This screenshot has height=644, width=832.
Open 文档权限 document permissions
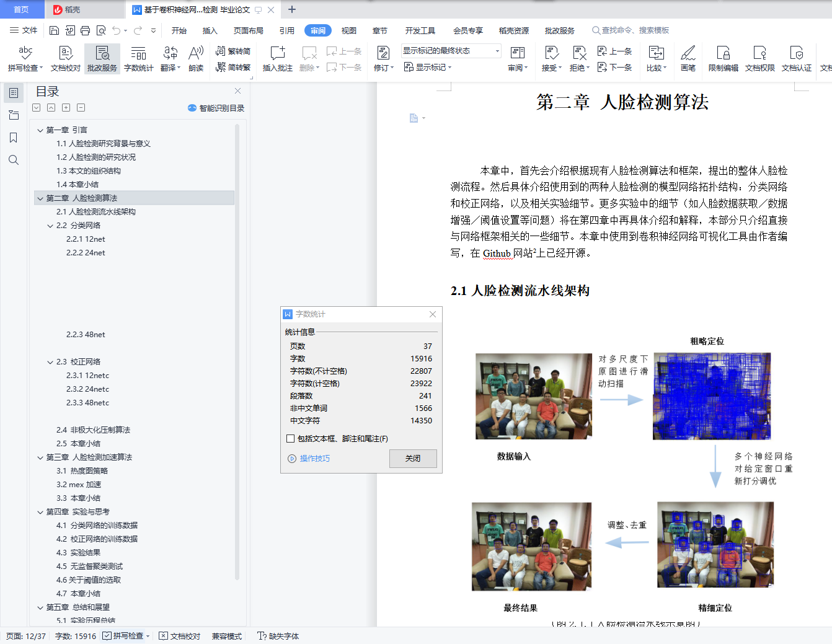point(759,58)
